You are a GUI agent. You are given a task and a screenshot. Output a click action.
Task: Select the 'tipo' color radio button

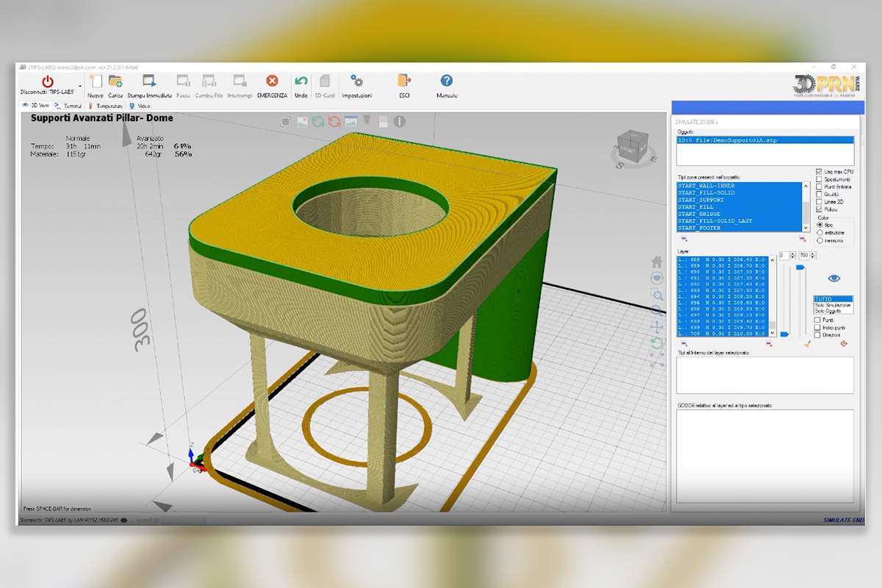[x=820, y=225]
